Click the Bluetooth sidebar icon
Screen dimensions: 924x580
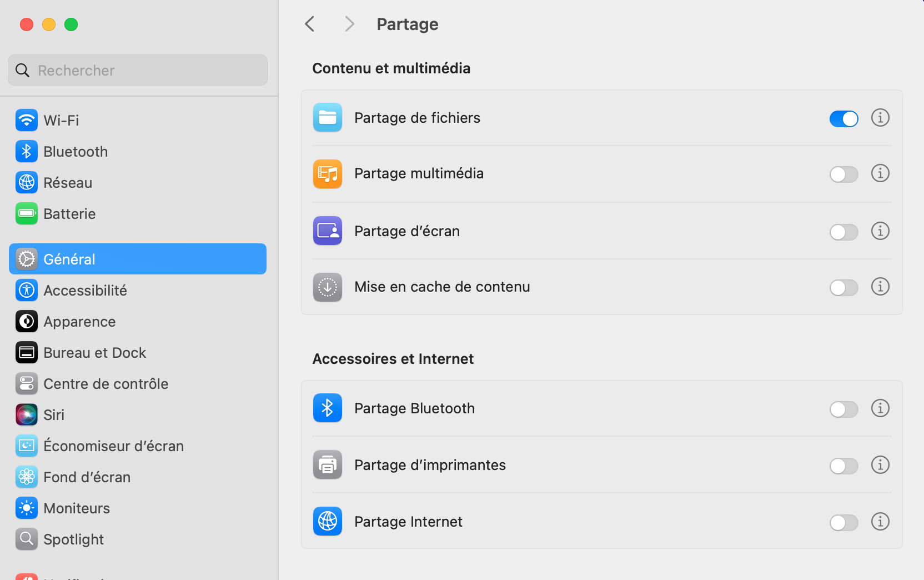coord(27,151)
